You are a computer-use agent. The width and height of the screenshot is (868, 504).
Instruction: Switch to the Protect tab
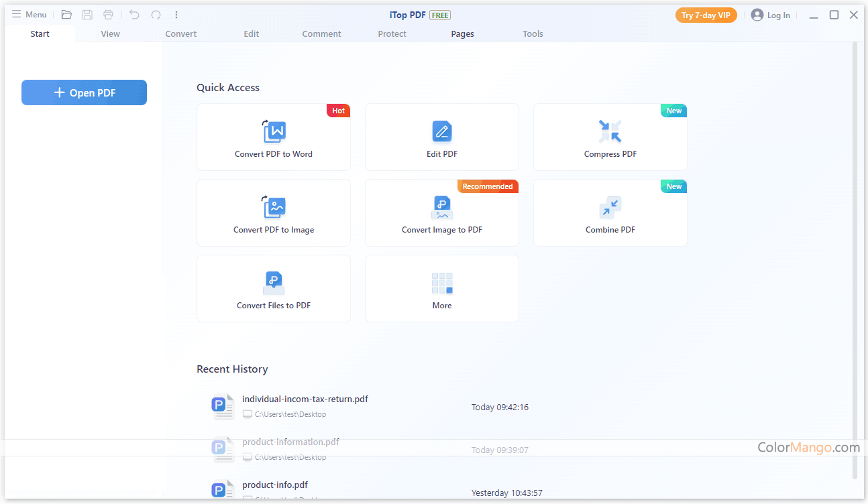click(392, 34)
